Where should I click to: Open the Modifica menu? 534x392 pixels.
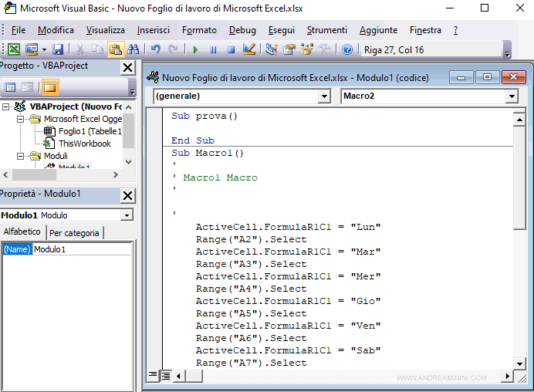tap(56, 30)
